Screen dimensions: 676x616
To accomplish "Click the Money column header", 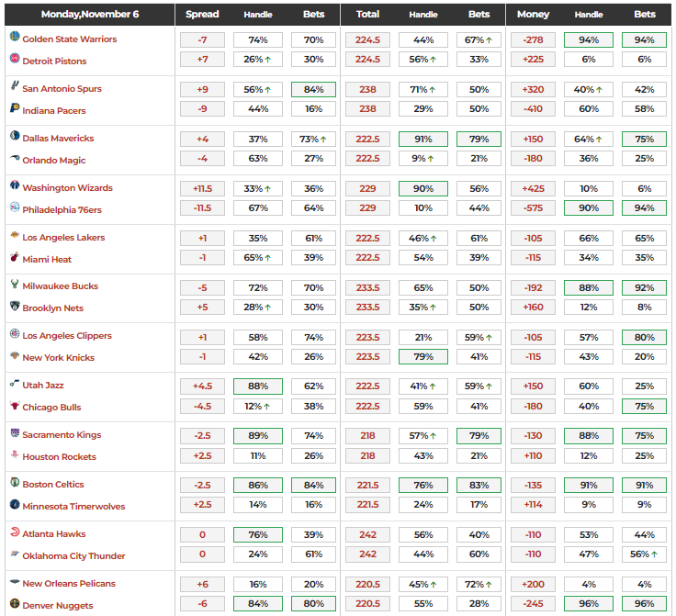I will (x=534, y=14).
